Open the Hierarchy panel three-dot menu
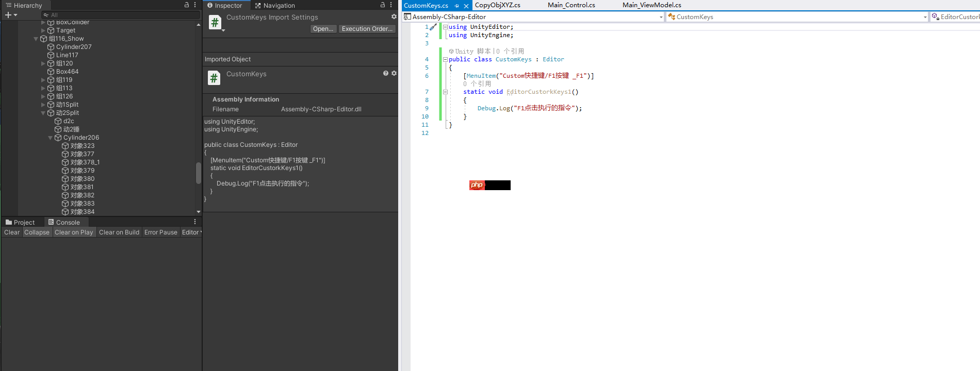The height and width of the screenshot is (371, 980). (195, 5)
